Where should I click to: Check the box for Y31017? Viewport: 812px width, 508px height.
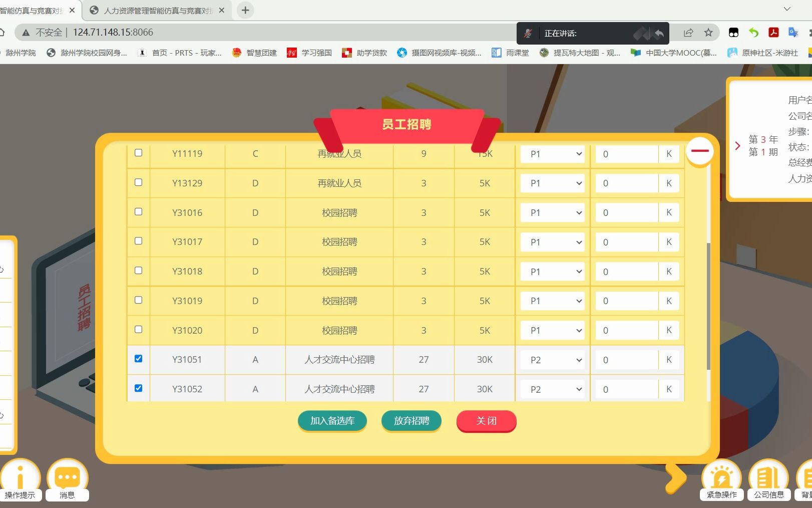139,241
